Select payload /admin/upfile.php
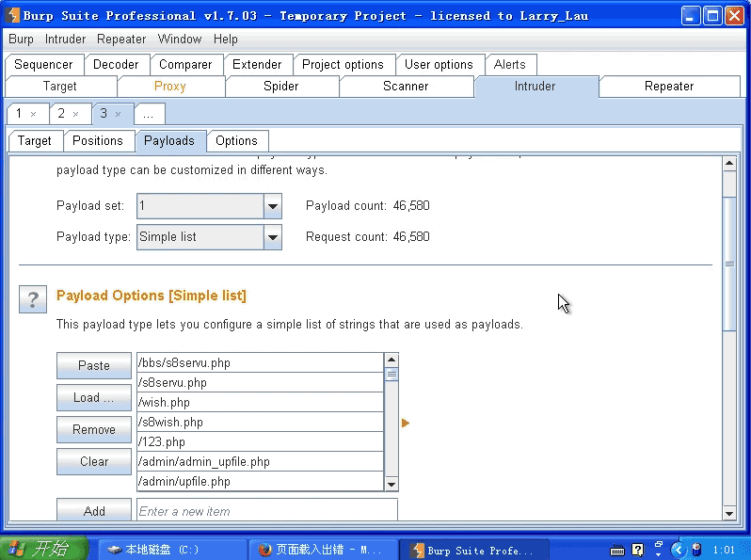This screenshot has height=560, width=751. coord(260,482)
